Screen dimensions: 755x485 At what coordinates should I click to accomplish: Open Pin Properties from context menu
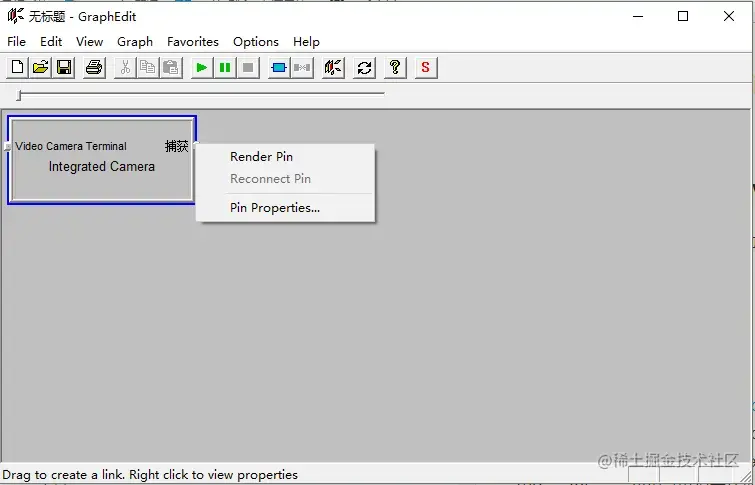[x=285, y=208]
